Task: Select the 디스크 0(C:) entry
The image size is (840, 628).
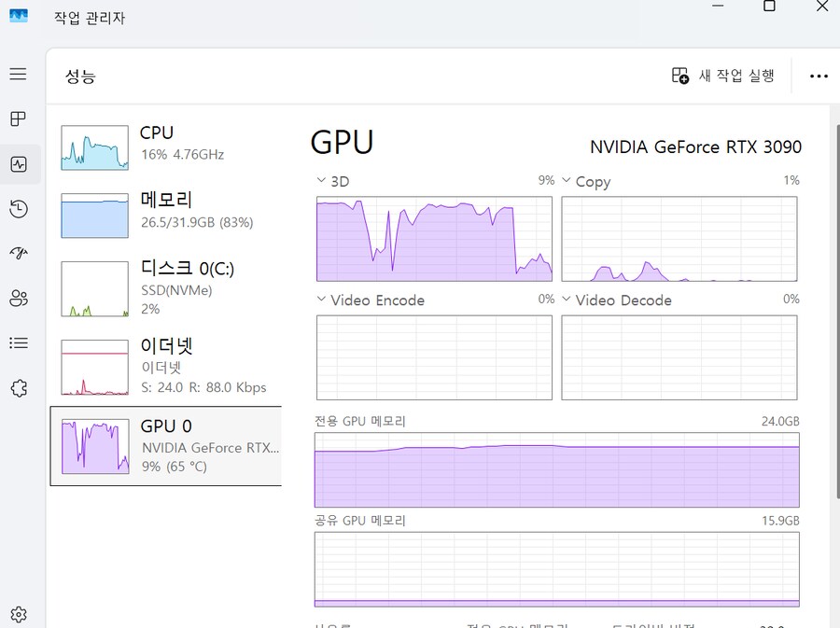Action: 165,288
